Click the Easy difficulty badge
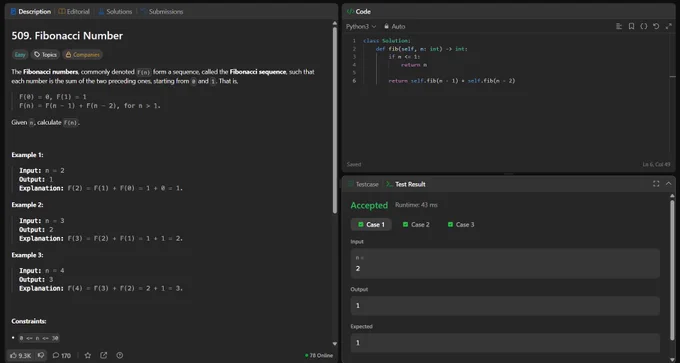680x363 pixels. 20,55
